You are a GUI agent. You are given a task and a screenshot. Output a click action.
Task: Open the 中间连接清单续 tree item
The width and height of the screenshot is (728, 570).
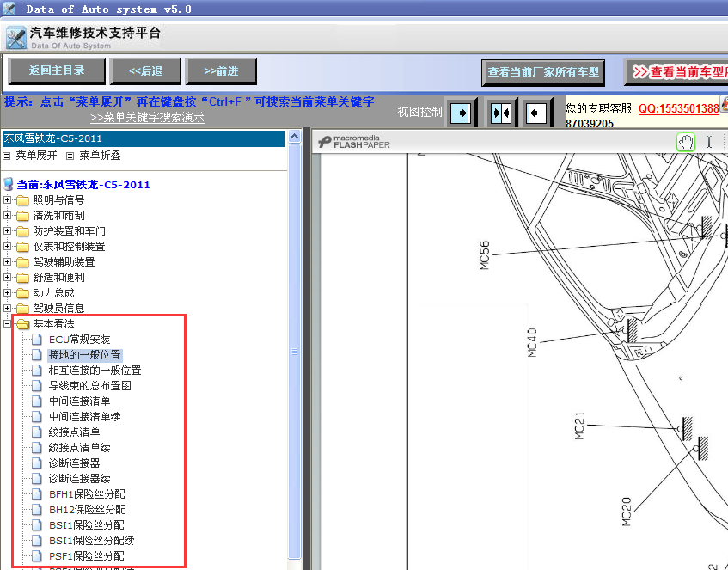coord(84,417)
